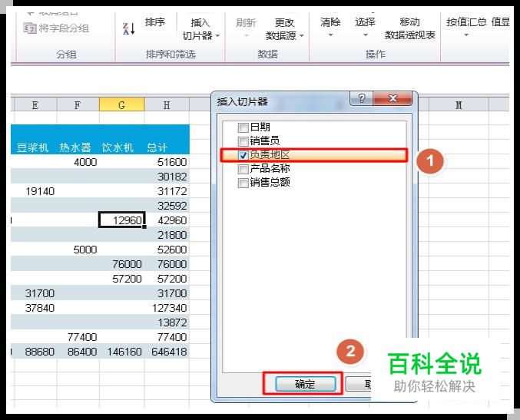The image size is (520, 420).
Task: Click the 将字段分组 group field icon
Action: 30,28
